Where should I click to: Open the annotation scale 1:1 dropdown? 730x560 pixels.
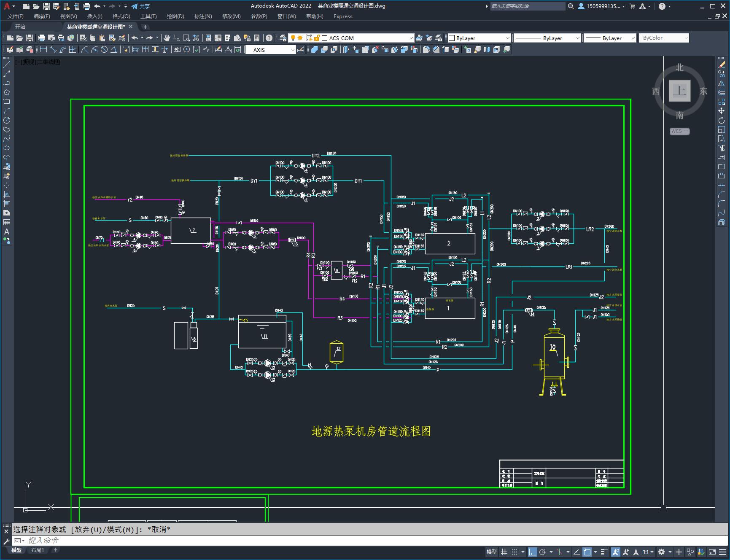(x=648, y=552)
